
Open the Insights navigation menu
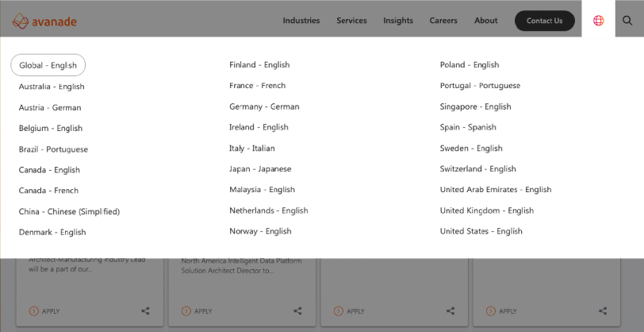(398, 21)
